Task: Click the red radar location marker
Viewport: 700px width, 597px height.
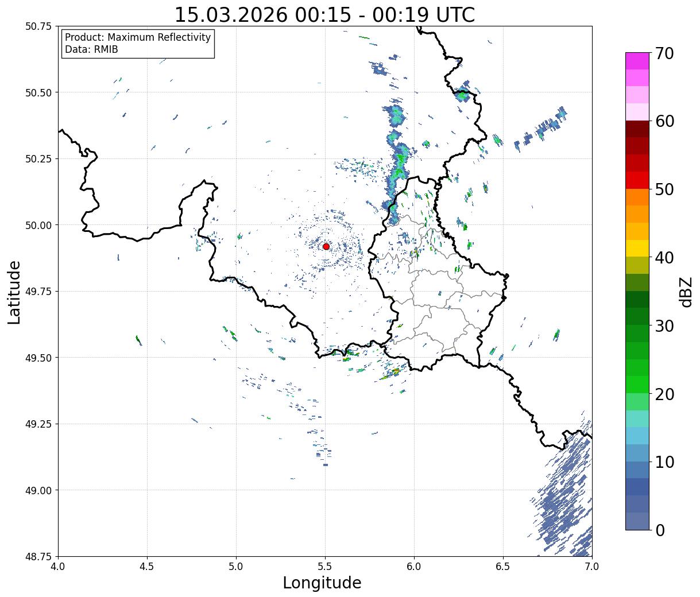Action: click(x=326, y=246)
